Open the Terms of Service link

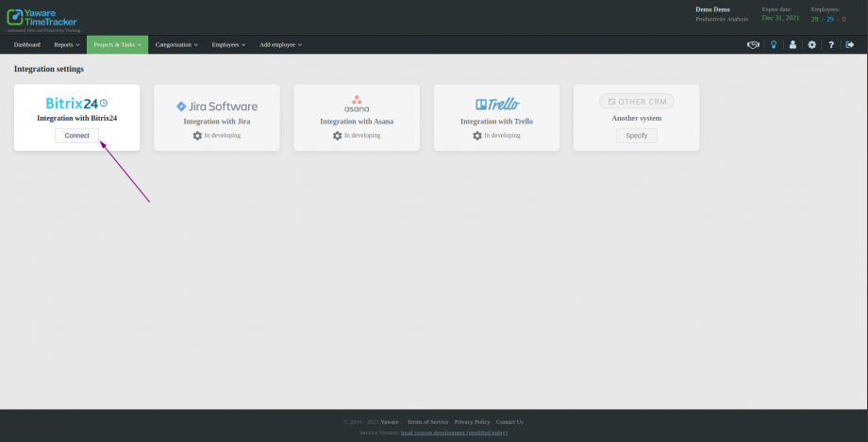coord(428,422)
